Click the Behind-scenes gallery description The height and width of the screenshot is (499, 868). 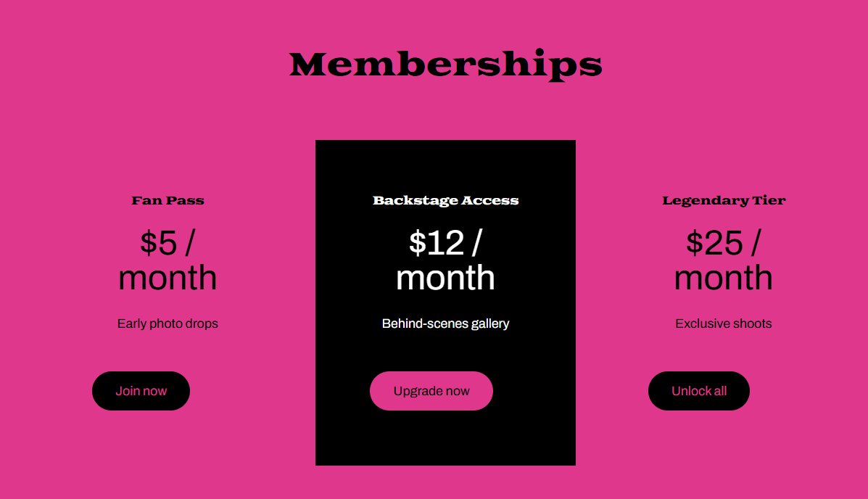click(x=446, y=323)
